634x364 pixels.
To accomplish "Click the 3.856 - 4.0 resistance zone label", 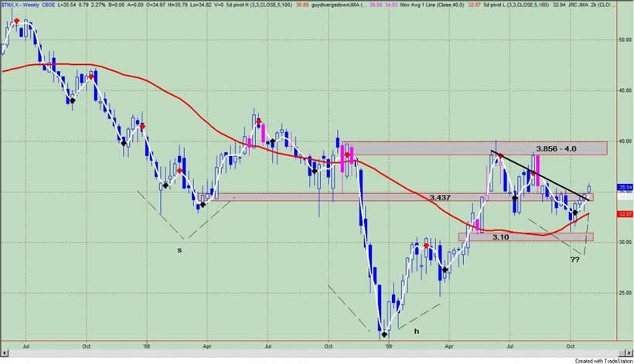I will coord(556,148).
